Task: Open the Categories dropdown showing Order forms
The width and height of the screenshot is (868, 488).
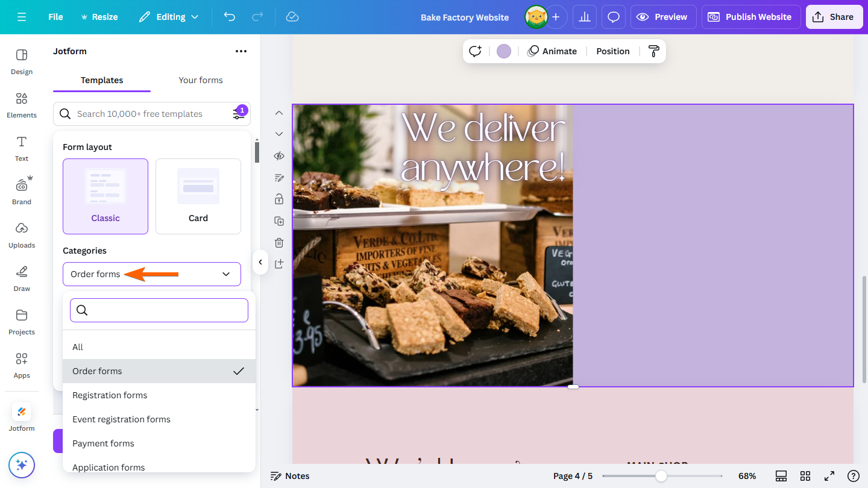Action: (151, 274)
